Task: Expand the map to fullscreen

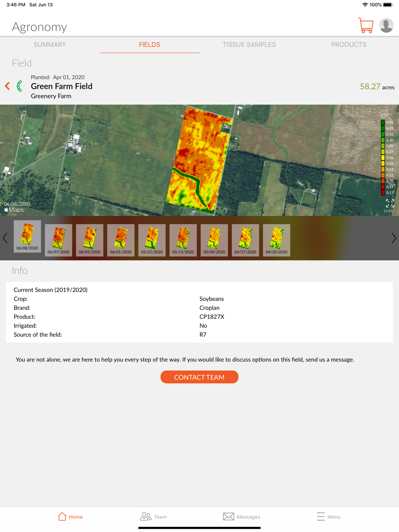Action: tap(390, 203)
